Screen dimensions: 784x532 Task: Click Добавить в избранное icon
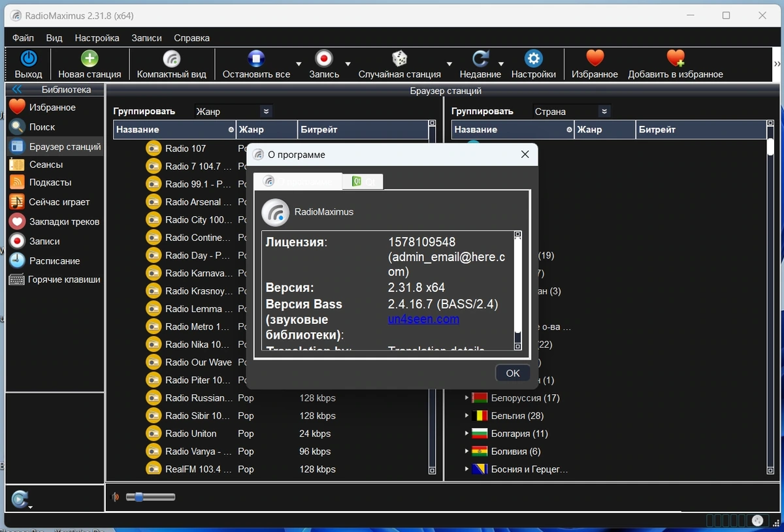676,59
